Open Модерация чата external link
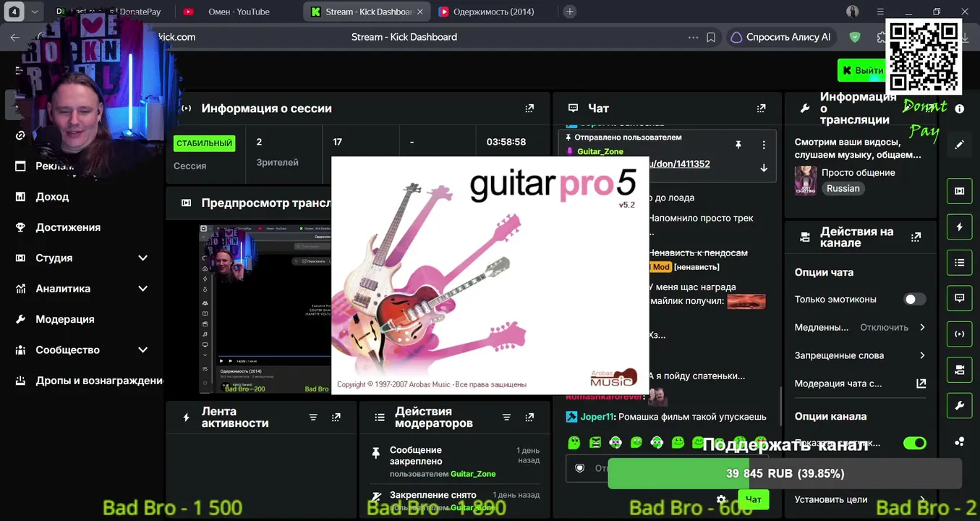980x521 pixels. [x=921, y=384]
